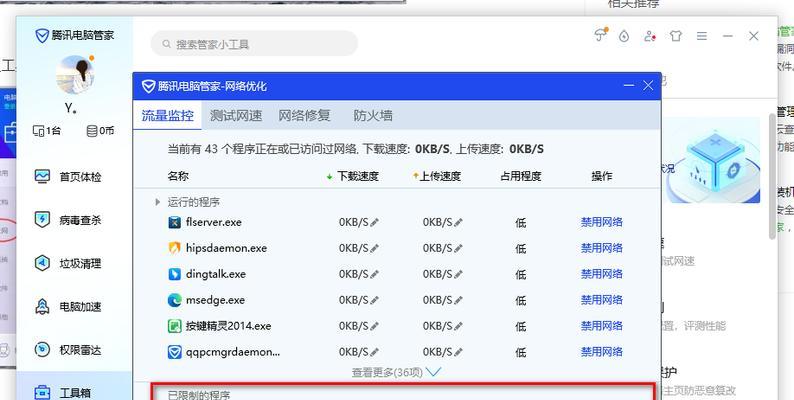794x400 pixels.
Task: Click 禁用网络 for msedge.exe
Action: tap(602, 300)
